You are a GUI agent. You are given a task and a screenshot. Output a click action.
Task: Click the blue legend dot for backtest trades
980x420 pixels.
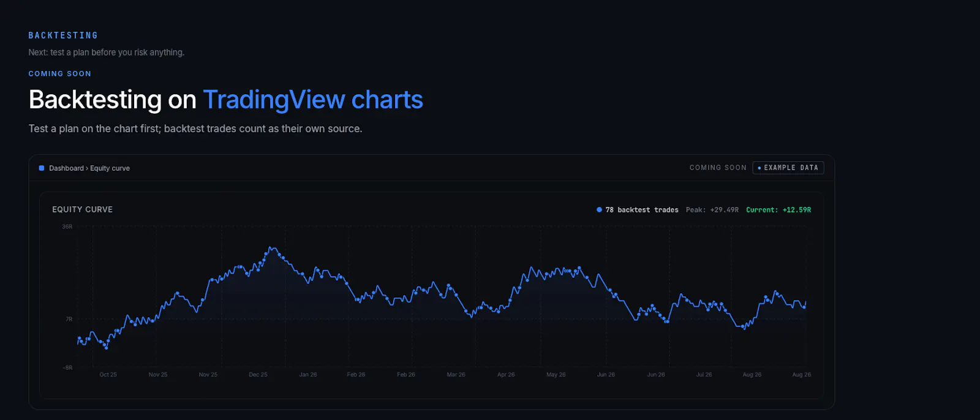point(599,210)
